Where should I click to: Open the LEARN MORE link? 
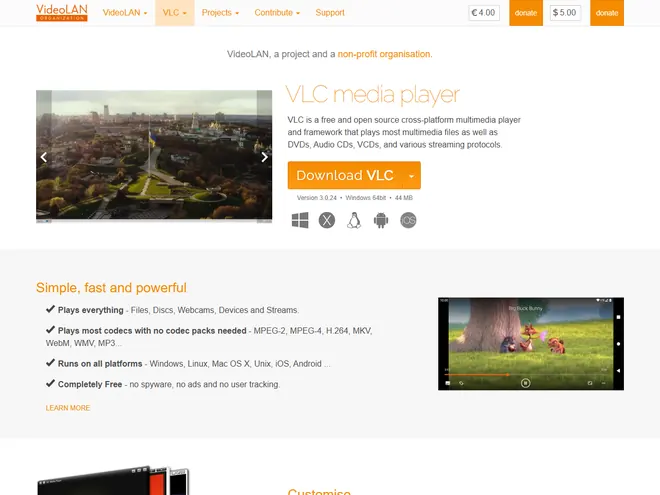click(68, 408)
